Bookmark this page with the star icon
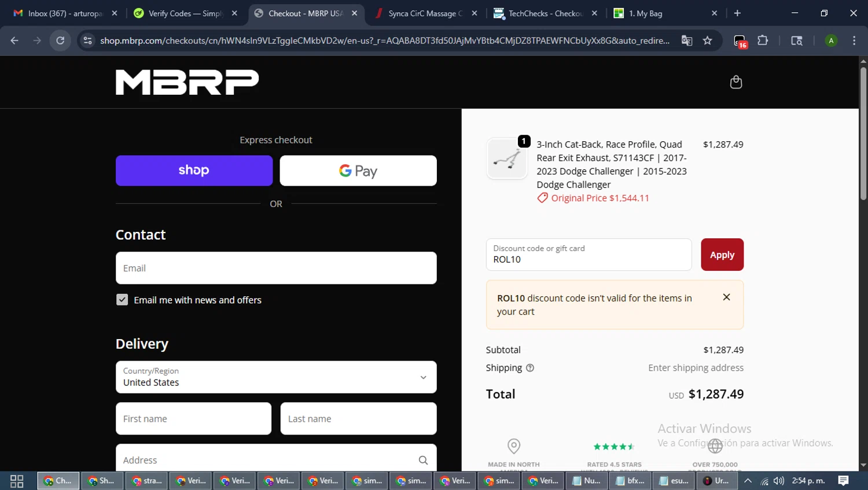 tap(707, 40)
